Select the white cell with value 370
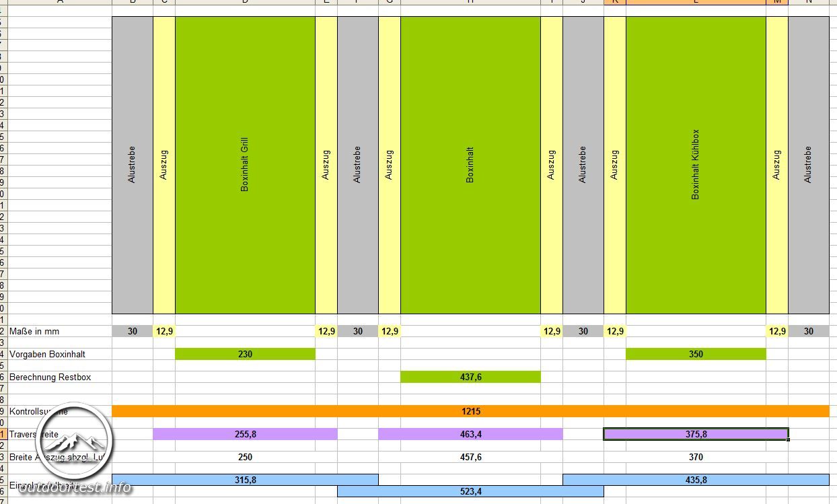Viewport: 837px width, 504px height. point(696,457)
